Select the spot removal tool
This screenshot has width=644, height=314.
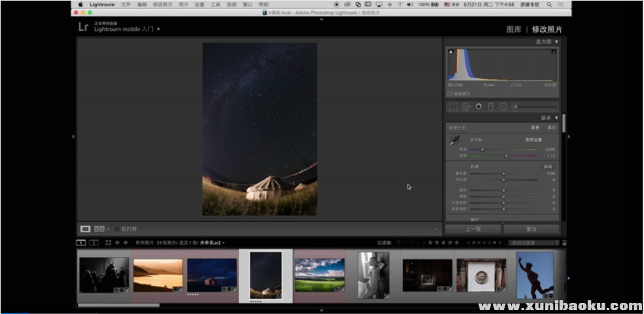coord(466,107)
